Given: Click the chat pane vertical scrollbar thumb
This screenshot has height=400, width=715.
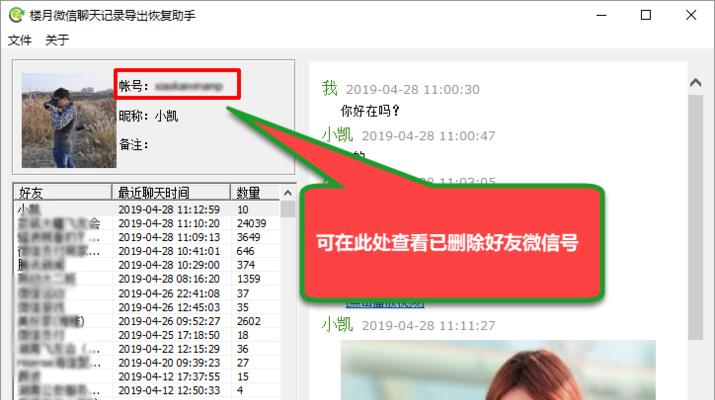Looking at the screenshot, I should coord(695,217).
